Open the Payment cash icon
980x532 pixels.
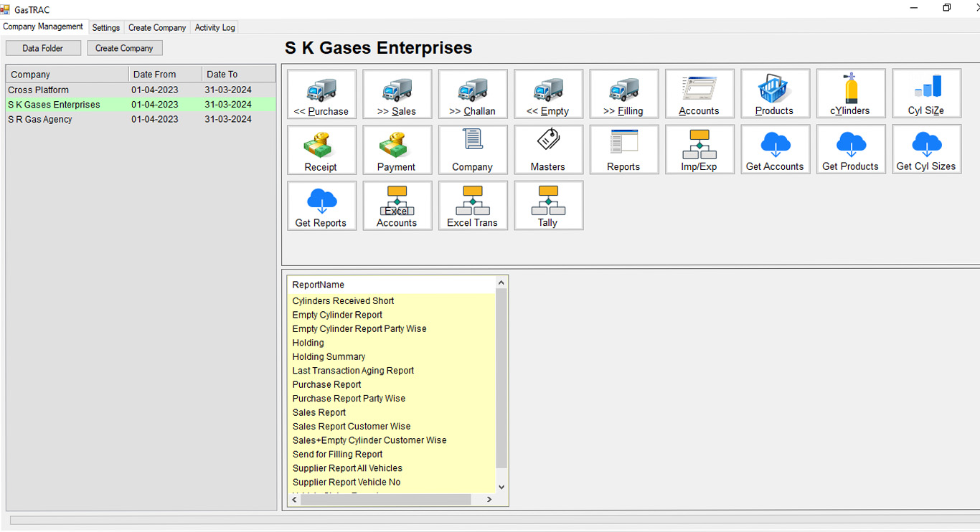click(397, 150)
